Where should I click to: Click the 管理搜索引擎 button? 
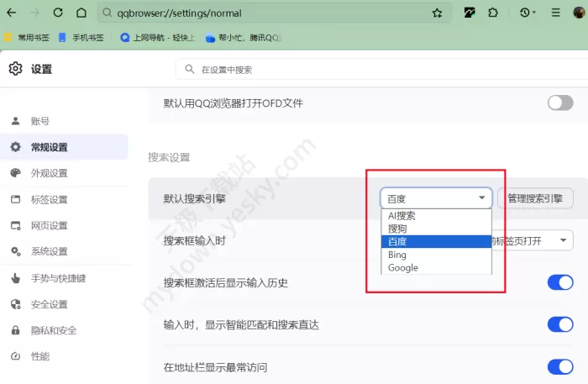click(535, 198)
